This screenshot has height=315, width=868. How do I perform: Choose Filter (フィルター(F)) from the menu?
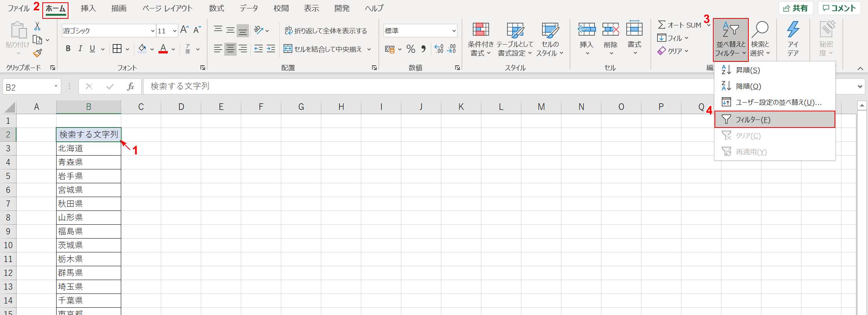click(x=775, y=119)
